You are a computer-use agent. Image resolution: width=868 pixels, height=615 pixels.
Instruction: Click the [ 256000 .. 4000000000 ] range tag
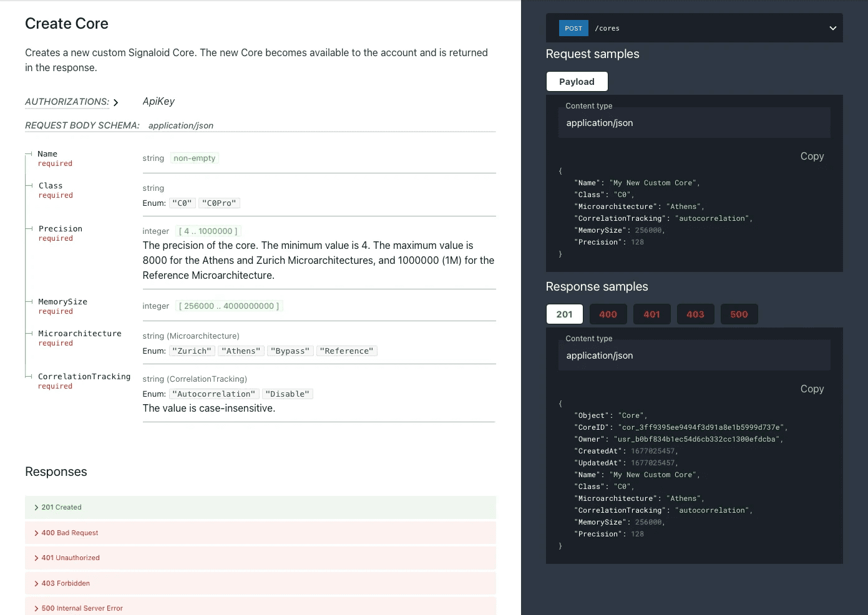tap(229, 306)
